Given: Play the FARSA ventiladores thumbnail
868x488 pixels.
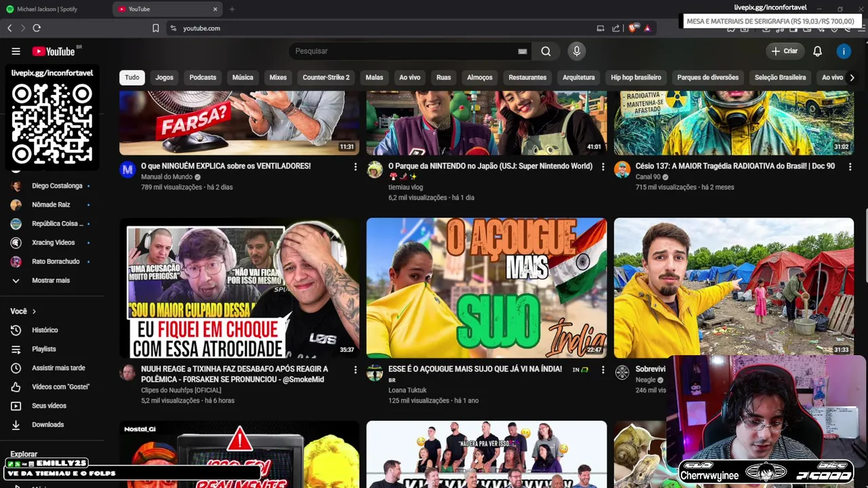Looking at the screenshot, I should 239,123.
